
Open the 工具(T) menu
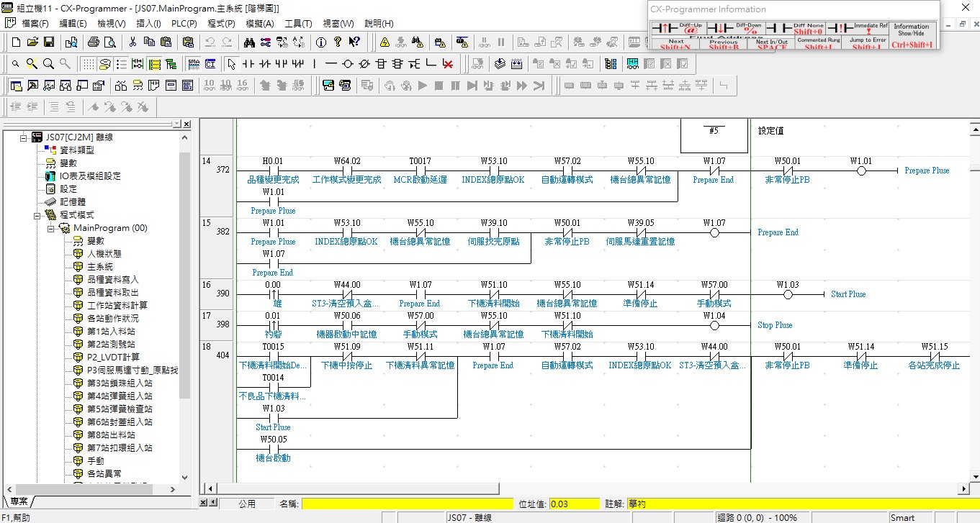(298, 24)
